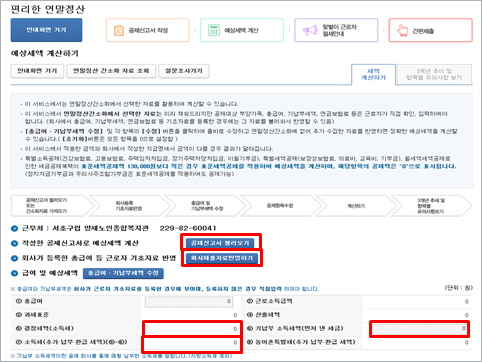Viewport: 482px width, 362px height.
Task: Click the 총급여·기납부세액 수정 button
Action: coord(123,273)
